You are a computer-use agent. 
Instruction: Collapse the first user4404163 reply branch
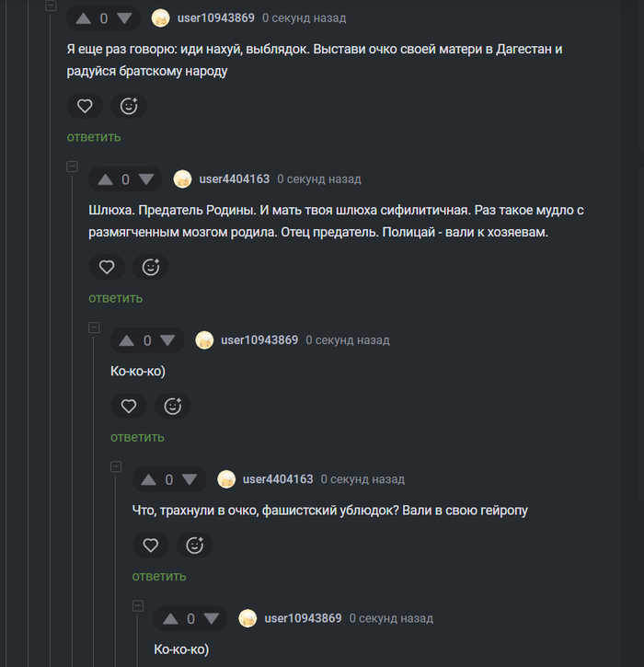click(x=73, y=167)
